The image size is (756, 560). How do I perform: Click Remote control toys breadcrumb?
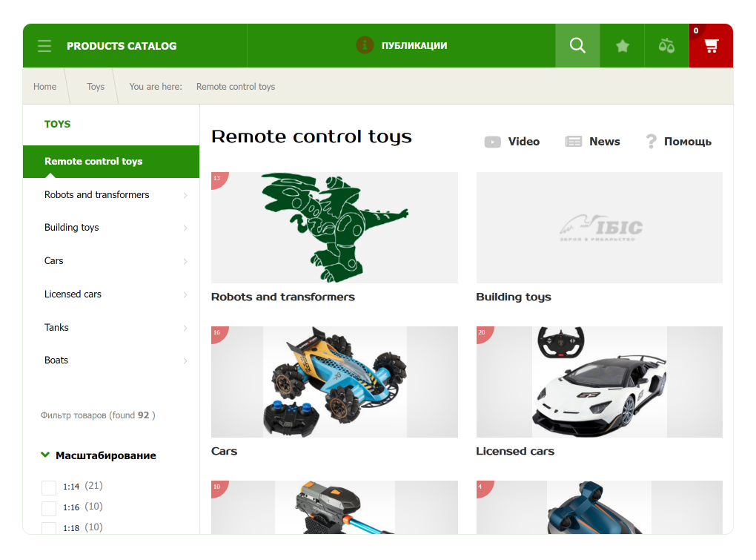[x=235, y=87]
